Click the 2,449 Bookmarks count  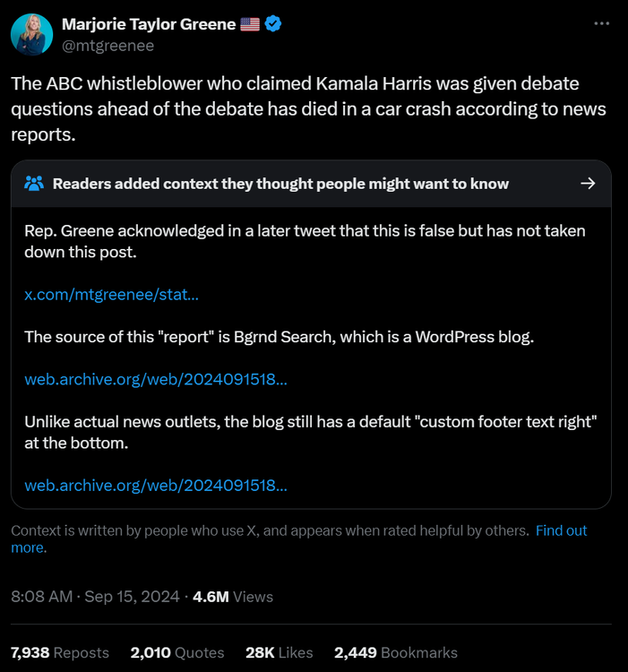click(x=395, y=652)
